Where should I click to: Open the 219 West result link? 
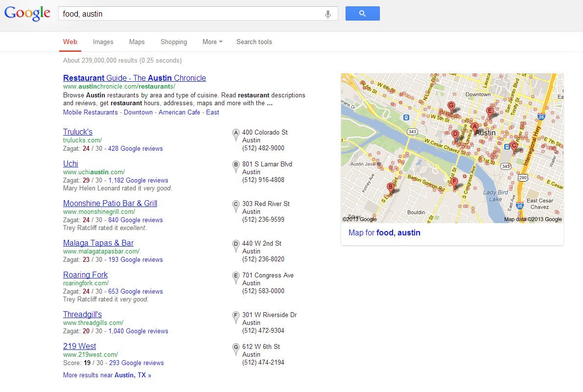pyautogui.click(x=80, y=346)
